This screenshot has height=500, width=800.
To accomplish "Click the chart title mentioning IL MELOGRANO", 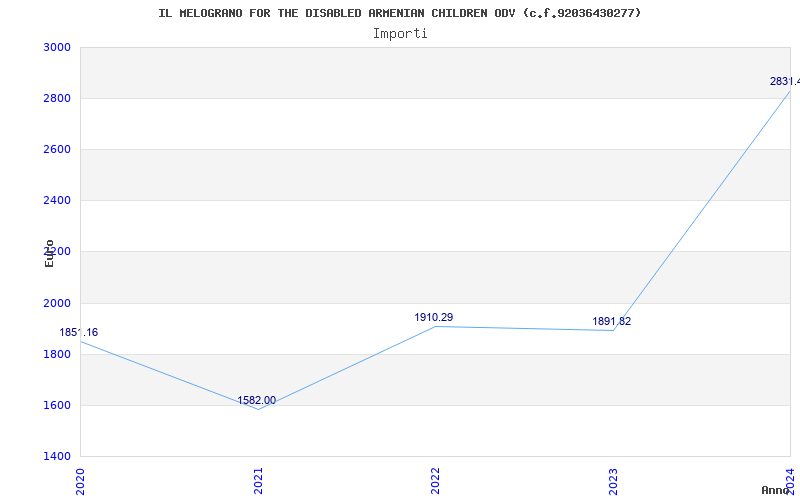I will 400,13.
